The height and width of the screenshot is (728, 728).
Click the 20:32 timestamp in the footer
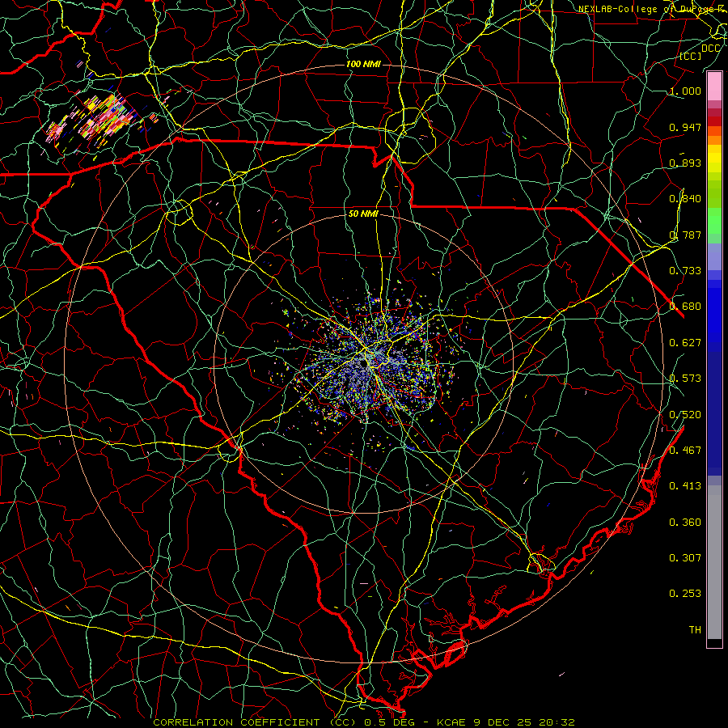557,722
